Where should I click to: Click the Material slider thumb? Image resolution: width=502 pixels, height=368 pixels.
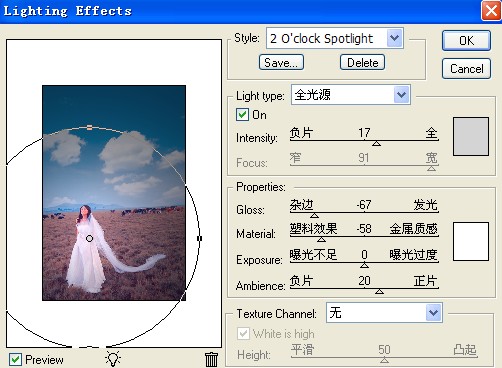pyautogui.click(x=321, y=239)
